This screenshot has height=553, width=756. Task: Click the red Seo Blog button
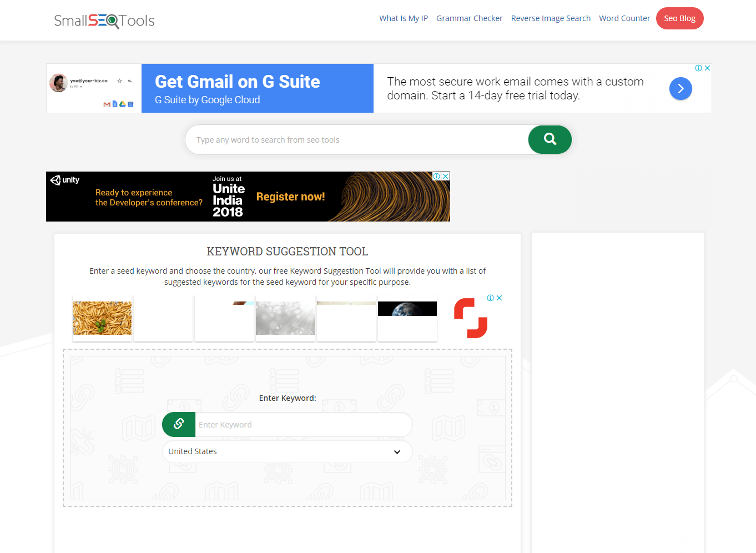pos(679,18)
